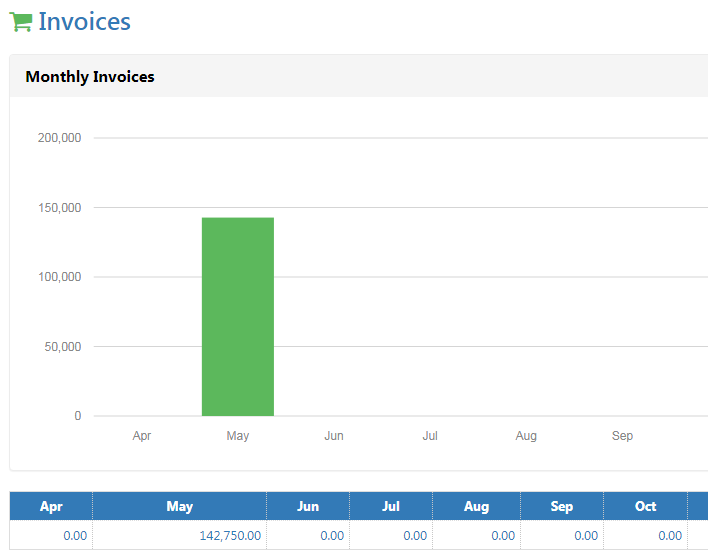Click the 150,000 y-axis label
This screenshot has width=708, height=558.
(60, 208)
